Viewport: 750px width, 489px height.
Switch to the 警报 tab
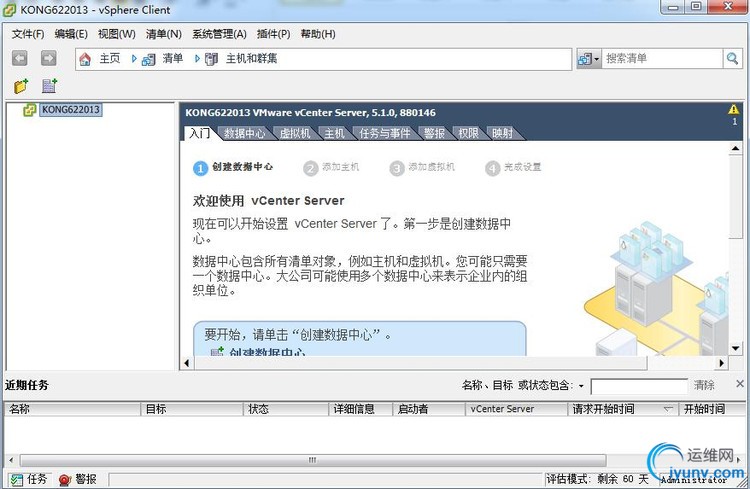434,133
